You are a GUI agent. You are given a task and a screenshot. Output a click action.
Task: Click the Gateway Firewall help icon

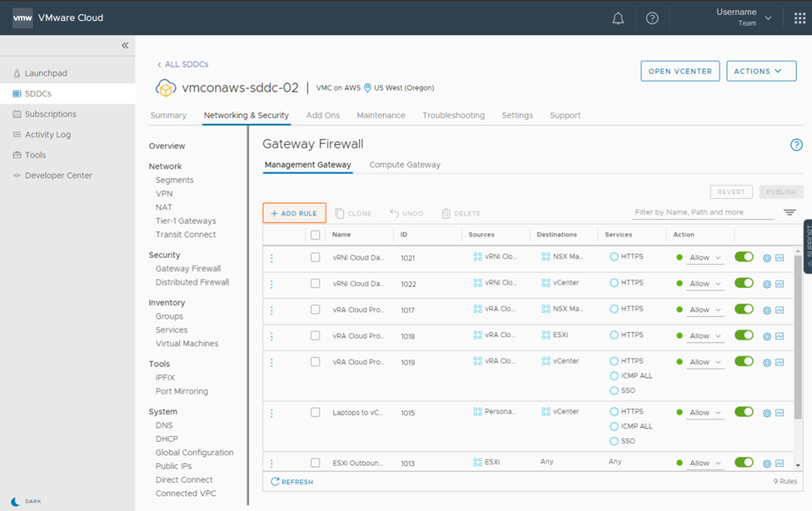pyautogui.click(x=796, y=145)
